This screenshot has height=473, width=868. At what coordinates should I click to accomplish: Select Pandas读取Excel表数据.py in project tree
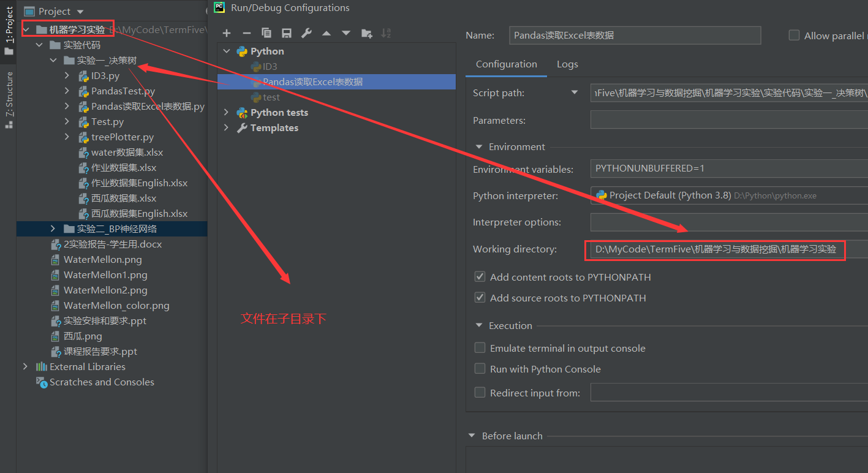148,107
